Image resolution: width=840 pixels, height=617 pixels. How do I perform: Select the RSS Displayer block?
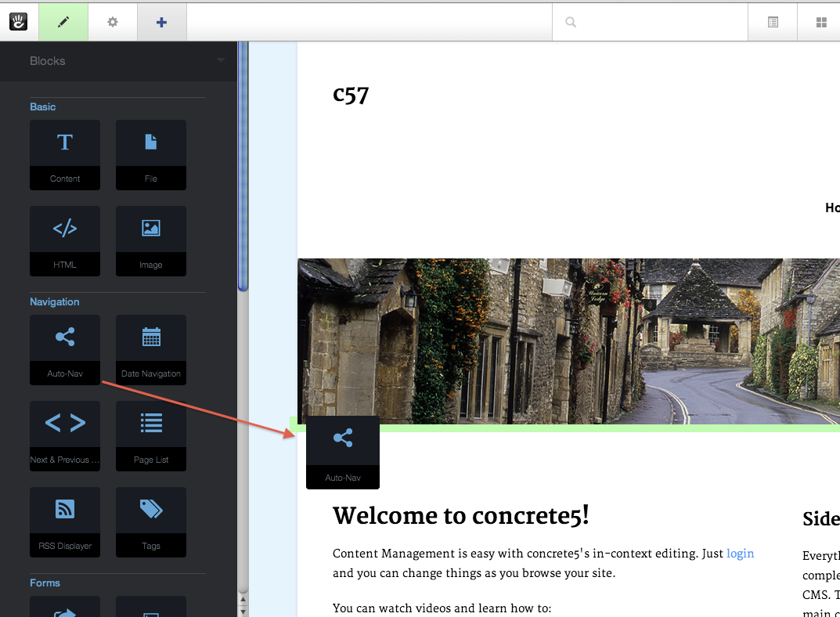point(65,522)
